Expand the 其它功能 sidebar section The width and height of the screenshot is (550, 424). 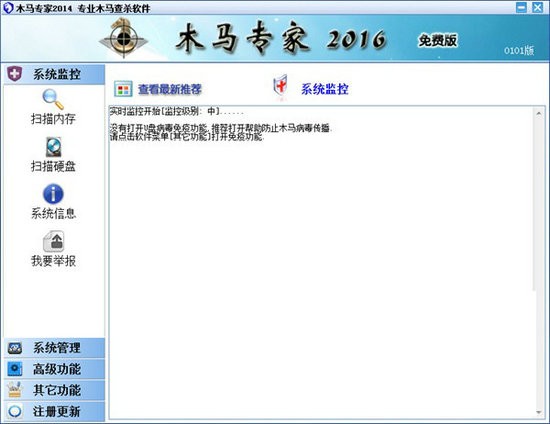click(54, 390)
